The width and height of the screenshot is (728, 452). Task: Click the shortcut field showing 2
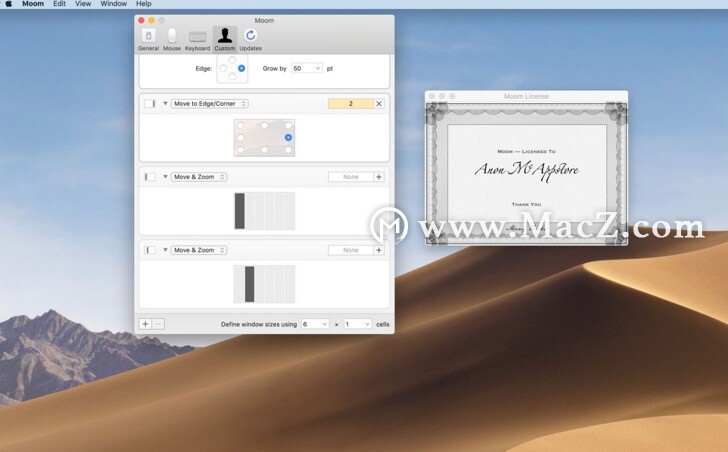351,103
